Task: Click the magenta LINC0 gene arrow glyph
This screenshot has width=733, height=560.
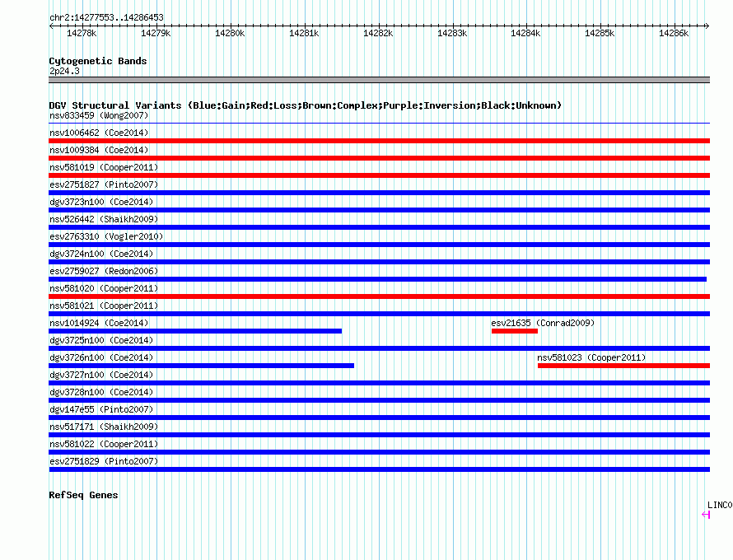Action: coord(706,515)
